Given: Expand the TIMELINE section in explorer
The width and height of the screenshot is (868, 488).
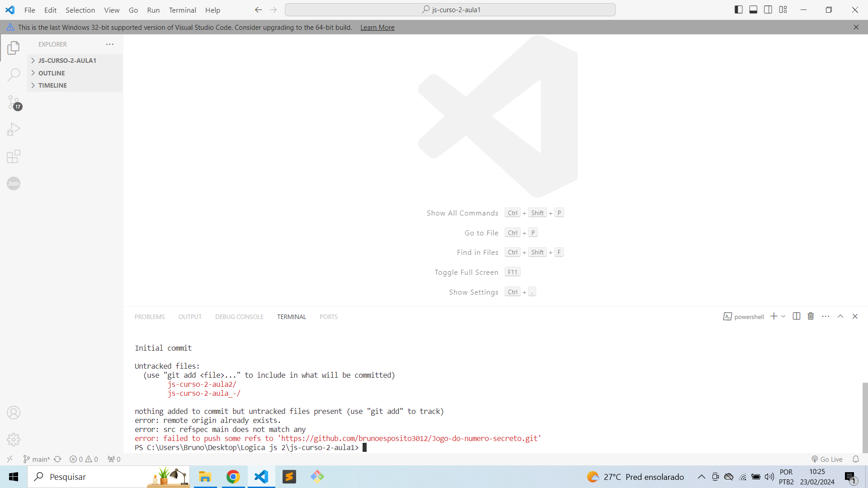Looking at the screenshot, I should (52, 85).
